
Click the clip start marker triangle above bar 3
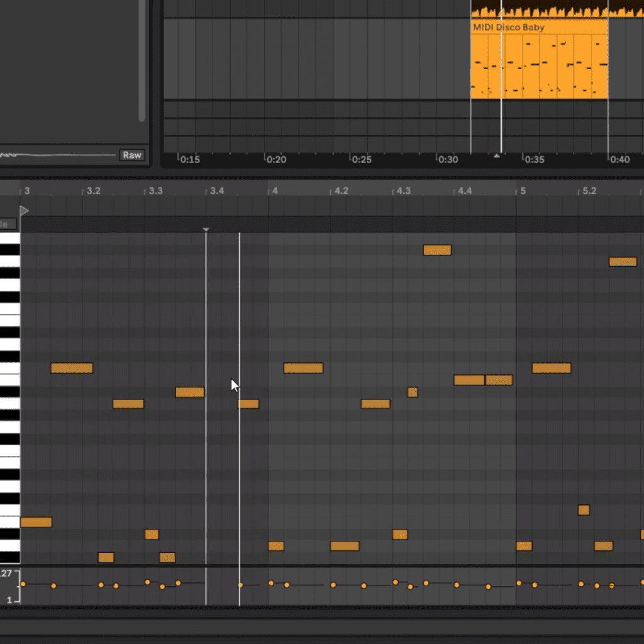coord(25,211)
